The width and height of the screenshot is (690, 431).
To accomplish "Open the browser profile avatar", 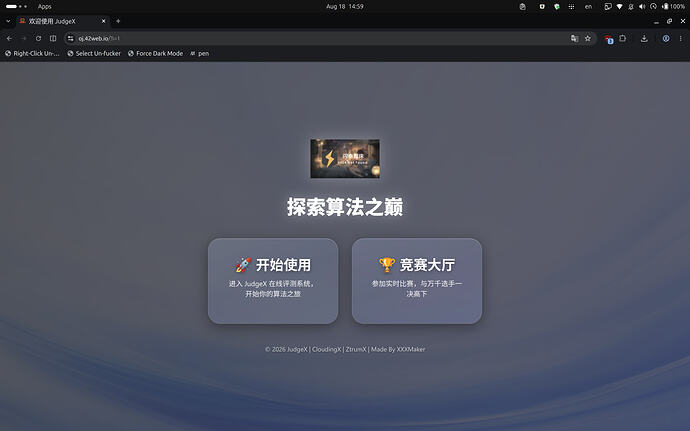I will [x=666, y=38].
